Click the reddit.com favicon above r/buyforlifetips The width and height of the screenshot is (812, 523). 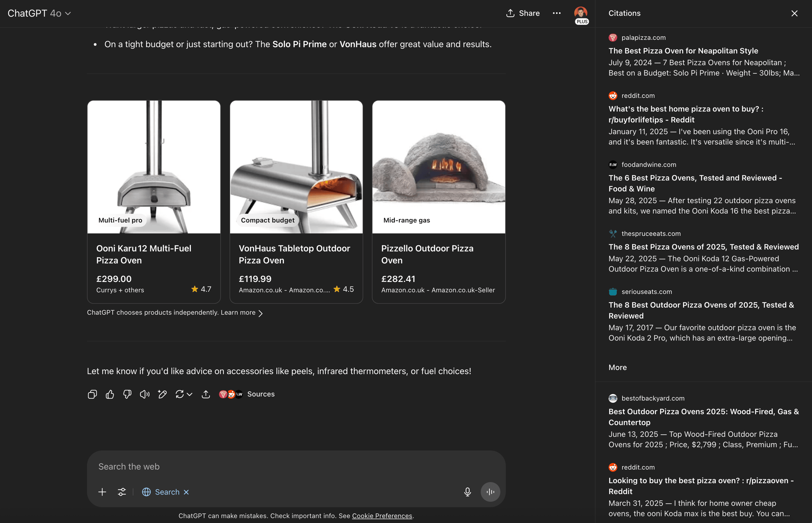click(613, 96)
